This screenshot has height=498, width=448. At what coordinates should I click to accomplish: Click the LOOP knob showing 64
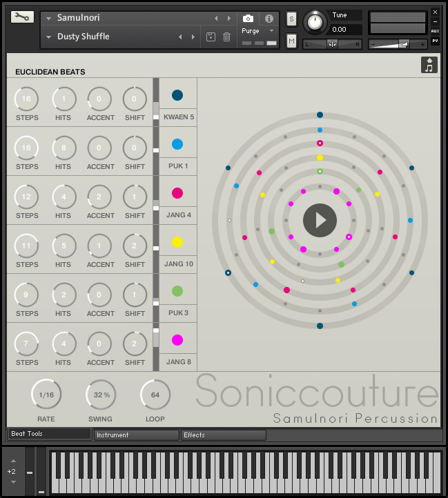pyautogui.click(x=155, y=395)
